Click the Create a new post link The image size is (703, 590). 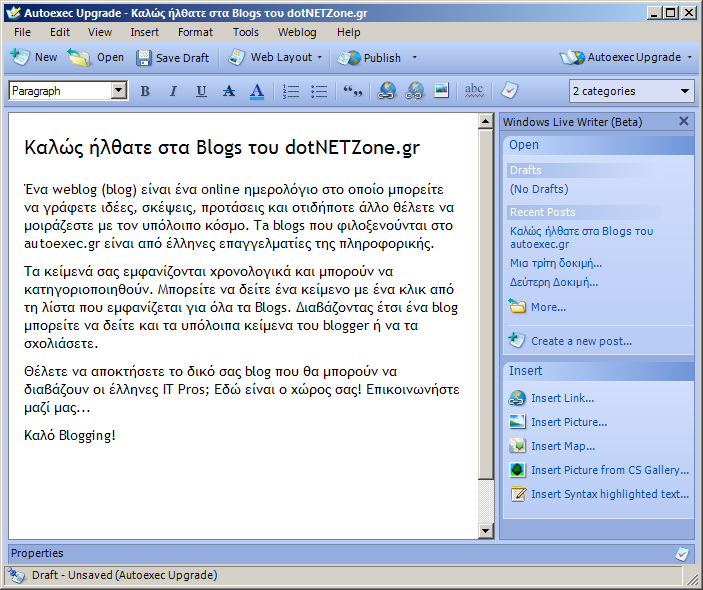581,341
